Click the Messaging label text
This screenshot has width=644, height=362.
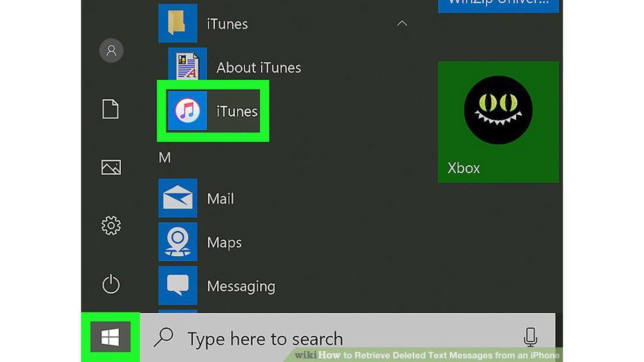[x=241, y=287]
